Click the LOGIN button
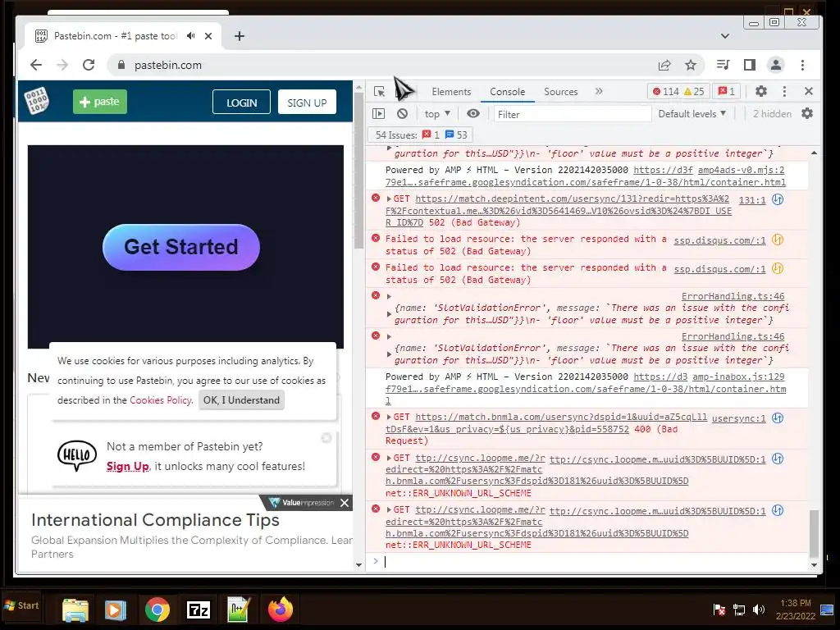Viewport: 840px width, 630px height. pos(241,103)
